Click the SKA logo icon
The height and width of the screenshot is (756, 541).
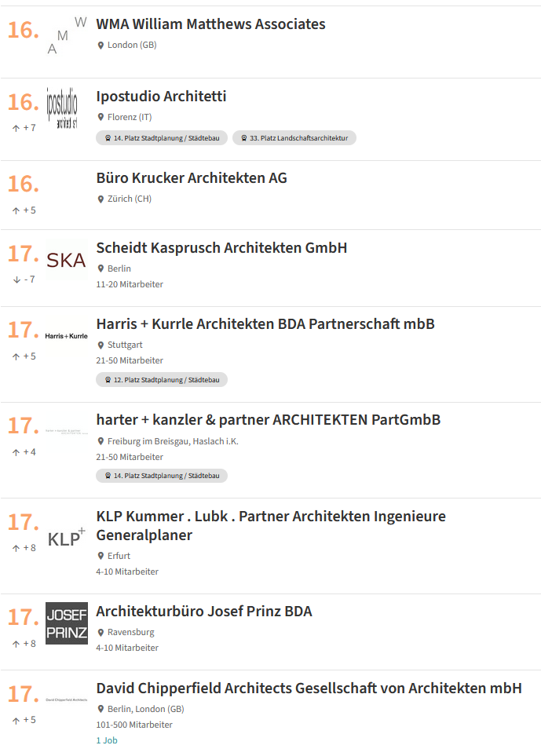click(67, 260)
